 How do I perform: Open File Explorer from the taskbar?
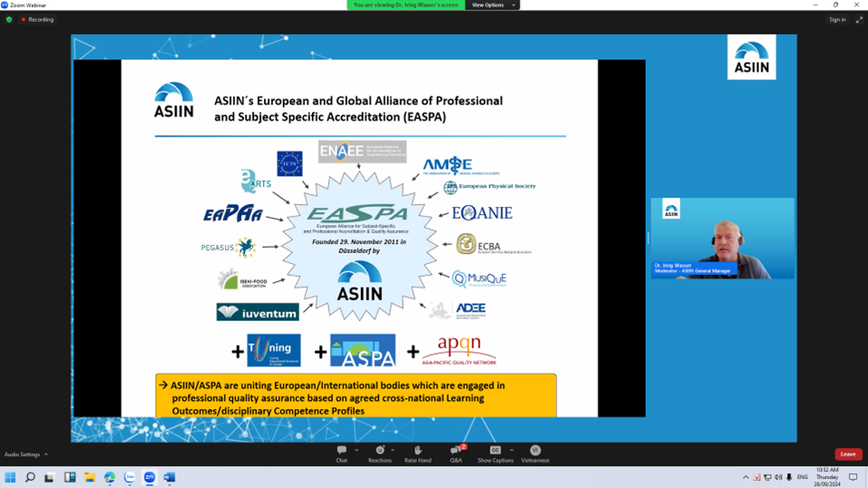[90, 477]
